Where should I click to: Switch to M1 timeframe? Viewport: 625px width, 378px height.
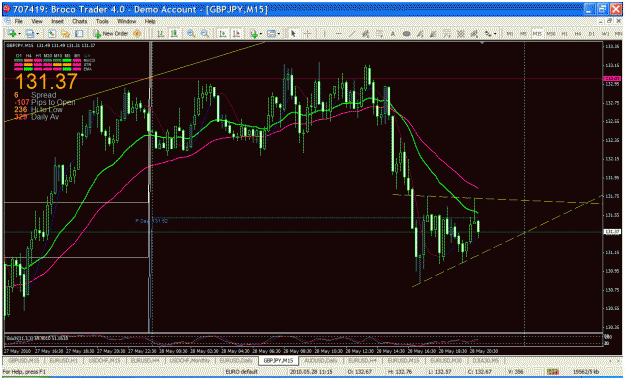510,34
